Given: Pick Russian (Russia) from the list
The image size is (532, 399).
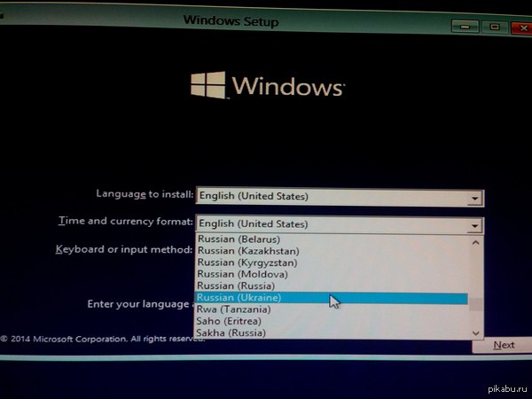Looking at the screenshot, I should tap(332, 286).
